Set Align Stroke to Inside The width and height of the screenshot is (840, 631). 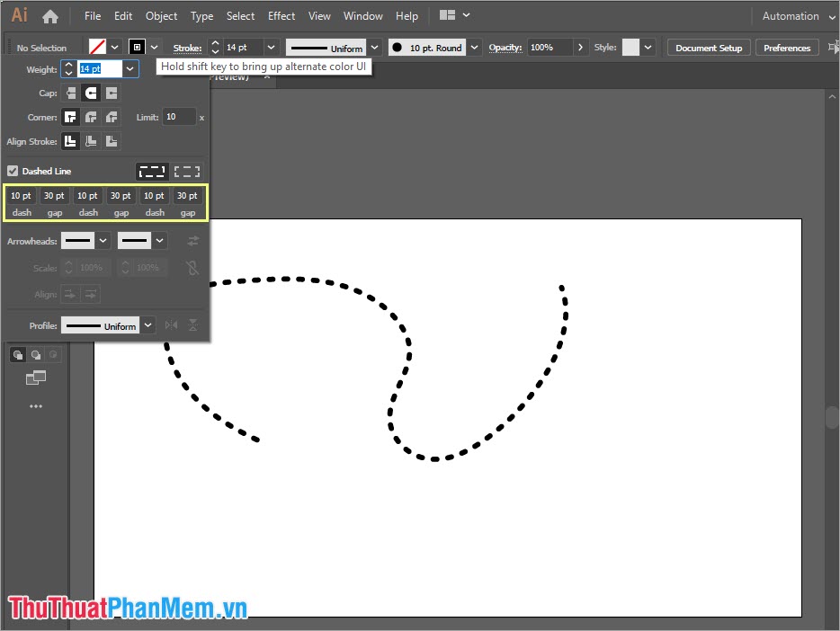90,140
